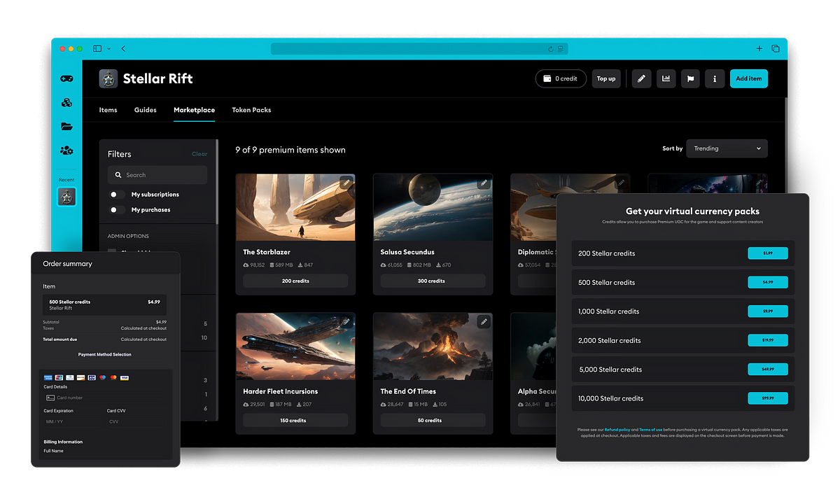Click the filters panel vertical scrollbar

pyautogui.click(x=216, y=182)
